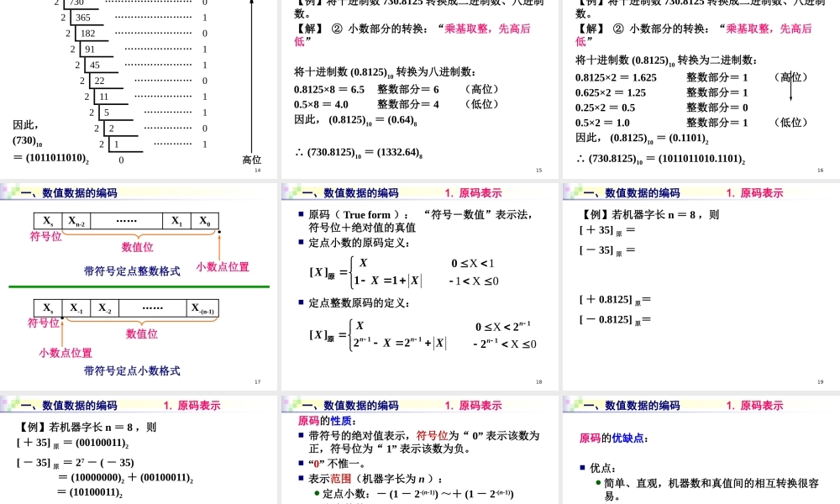840x504 pixels.
Task: Click the X0 box in the integer format diagram
Action: click(x=204, y=221)
